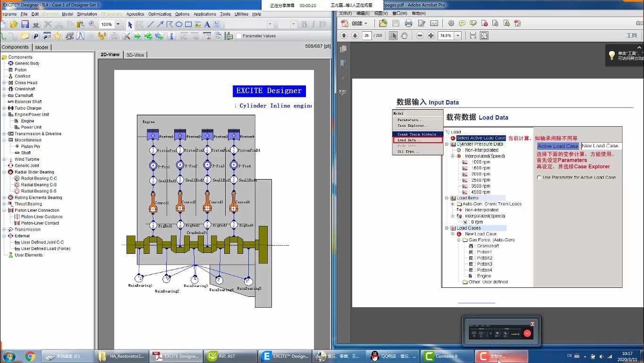Go to next page in Acrobat
This screenshot has height=363, width=644.
coord(355,35)
